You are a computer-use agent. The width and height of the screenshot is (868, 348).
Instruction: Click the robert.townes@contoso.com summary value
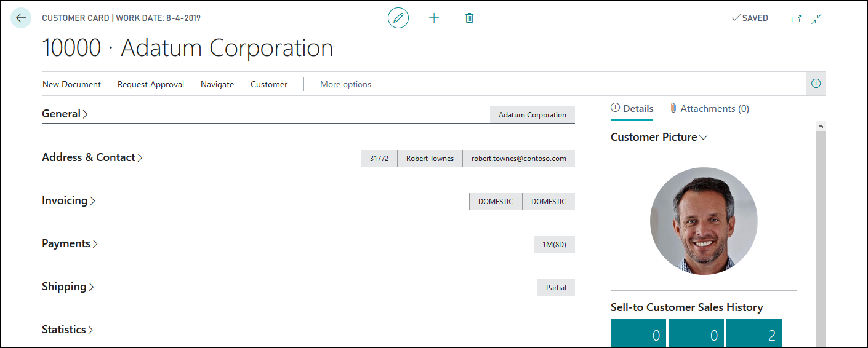click(x=519, y=158)
